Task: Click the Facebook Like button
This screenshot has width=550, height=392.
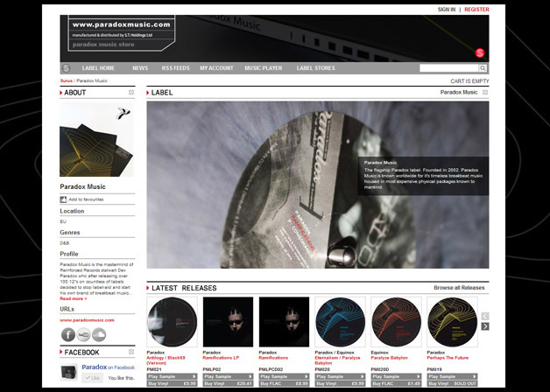Action: click(93, 378)
